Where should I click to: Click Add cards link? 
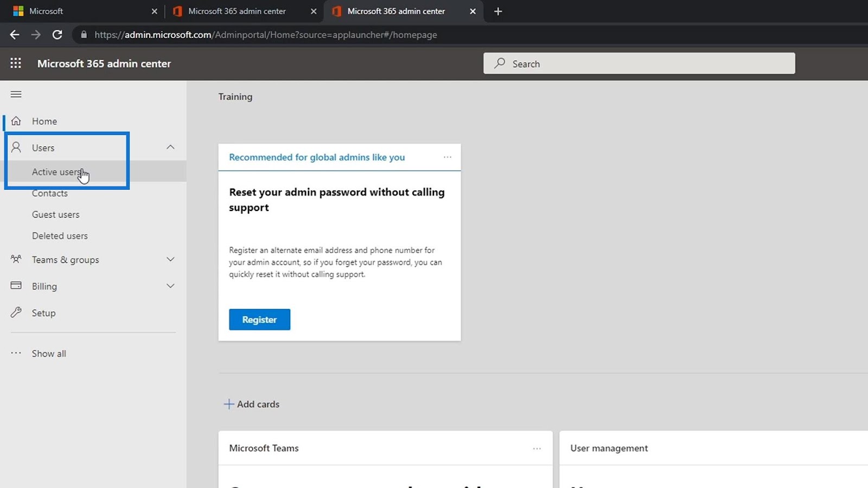(x=258, y=404)
